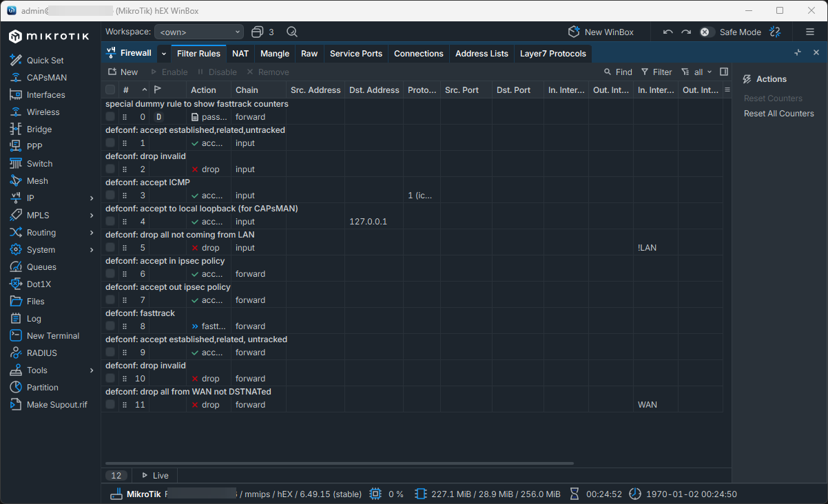Click the undo arrow icon
828x504 pixels.
[667, 32]
